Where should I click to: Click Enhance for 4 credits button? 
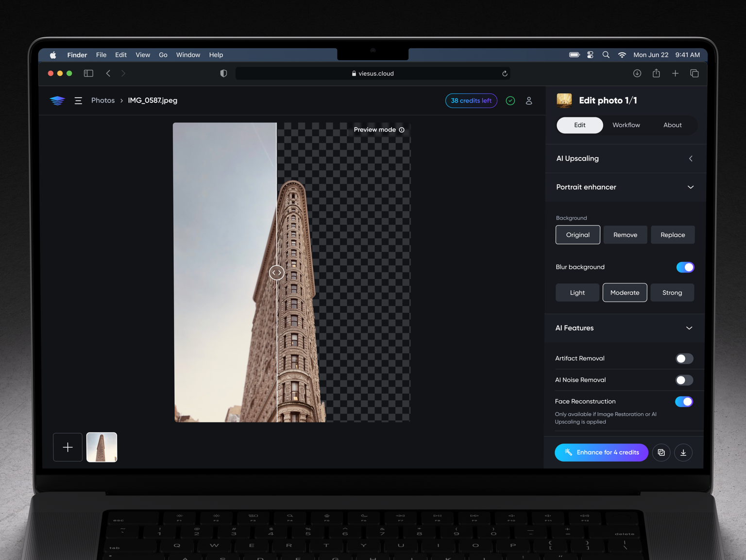pyautogui.click(x=601, y=453)
